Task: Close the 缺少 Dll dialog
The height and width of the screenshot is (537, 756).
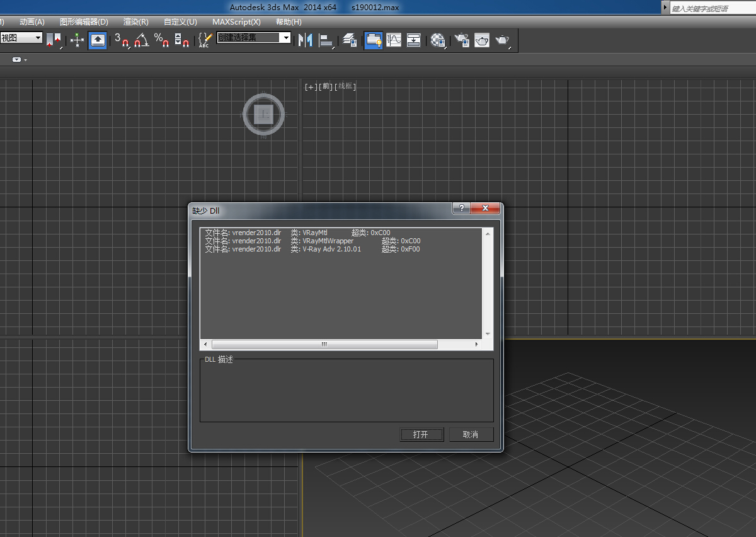Action: pyautogui.click(x=485, y=208)
